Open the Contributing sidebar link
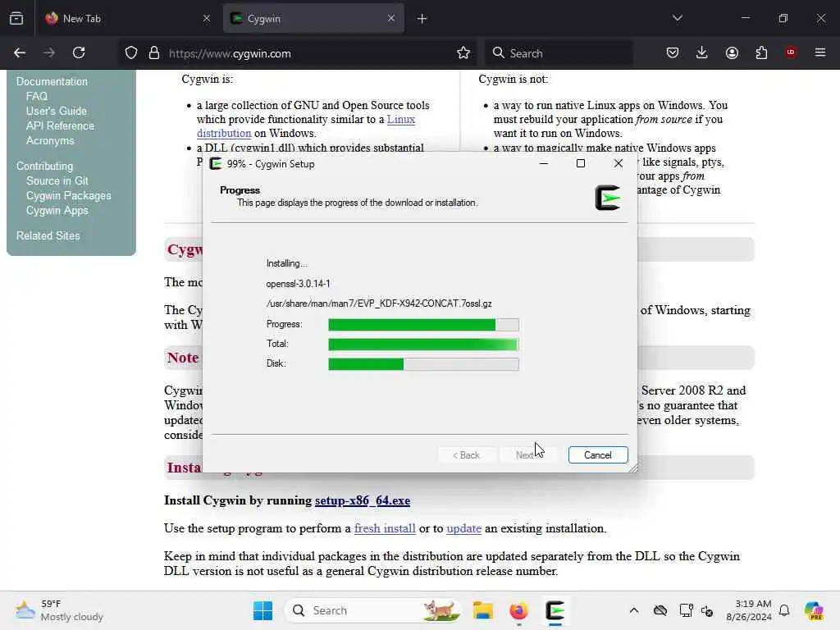Viewport: 840px width, 630px height. 44,166
